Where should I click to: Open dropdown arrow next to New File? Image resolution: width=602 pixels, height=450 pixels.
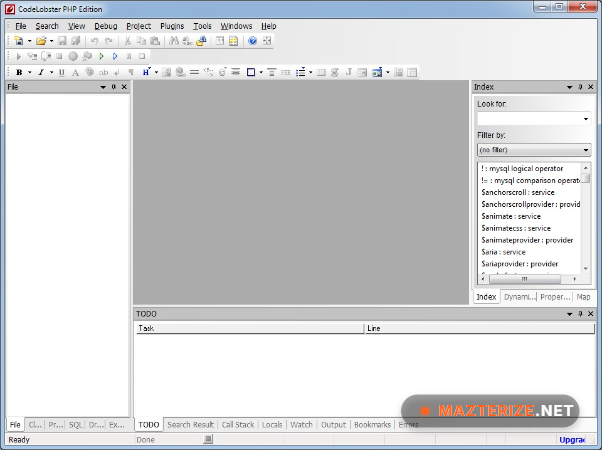pos(29,41)
